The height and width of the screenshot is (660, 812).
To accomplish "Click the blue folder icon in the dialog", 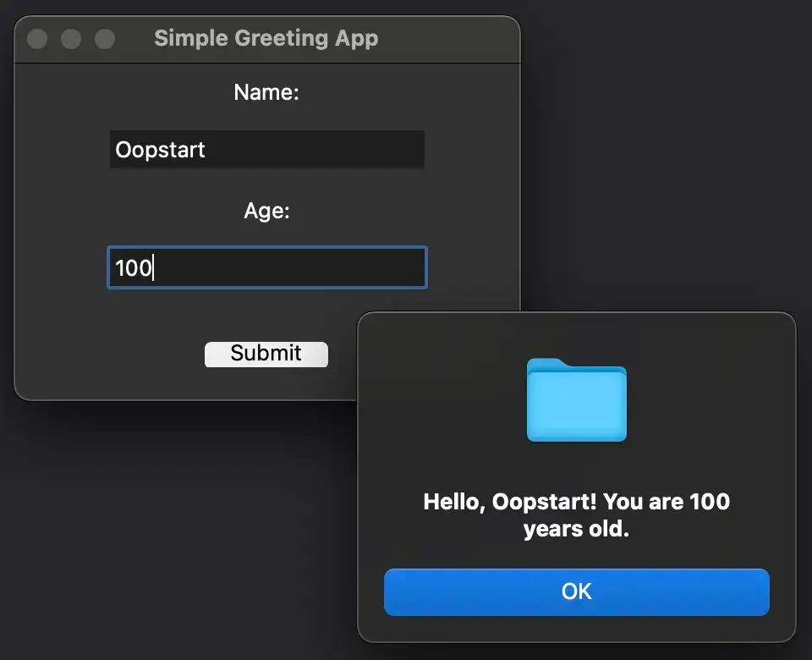I will click(576, 402).
